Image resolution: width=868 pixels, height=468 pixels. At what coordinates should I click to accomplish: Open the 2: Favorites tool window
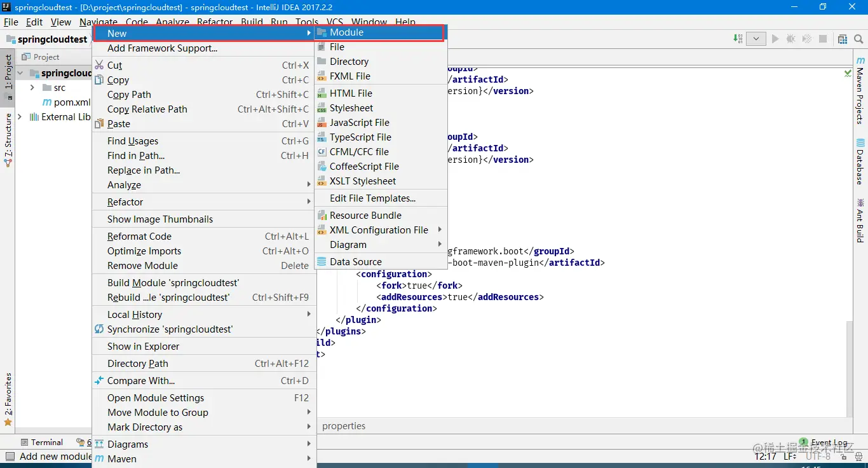[x=8, y=399]
